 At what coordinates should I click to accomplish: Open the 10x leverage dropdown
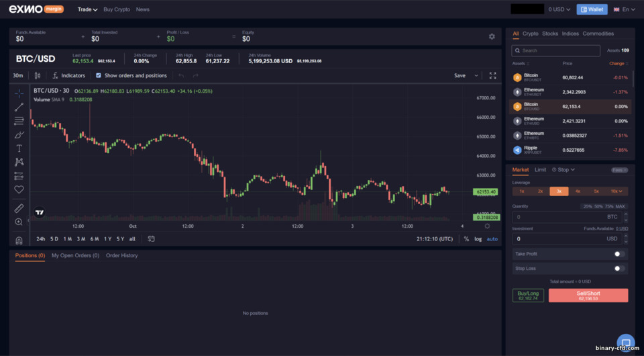pos(616,191)
